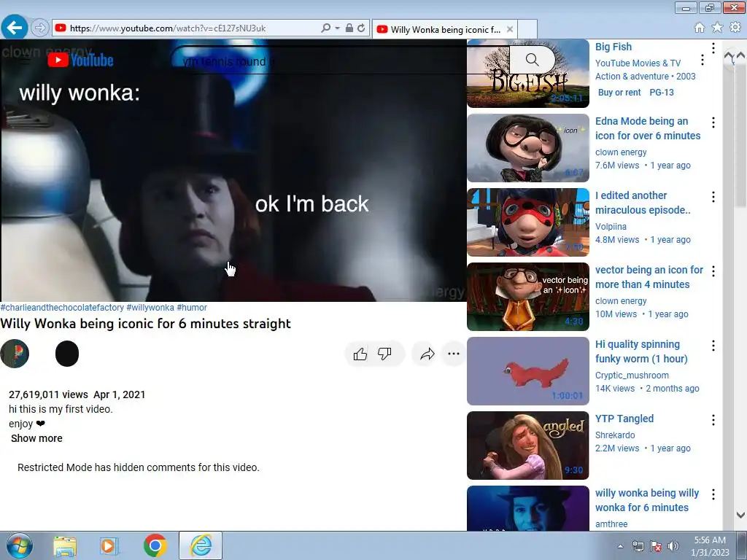Viewport: 747px width, 560px height.
Task: Open the browser Home icon
Action: pyautogui.click(x=700, y=28)
